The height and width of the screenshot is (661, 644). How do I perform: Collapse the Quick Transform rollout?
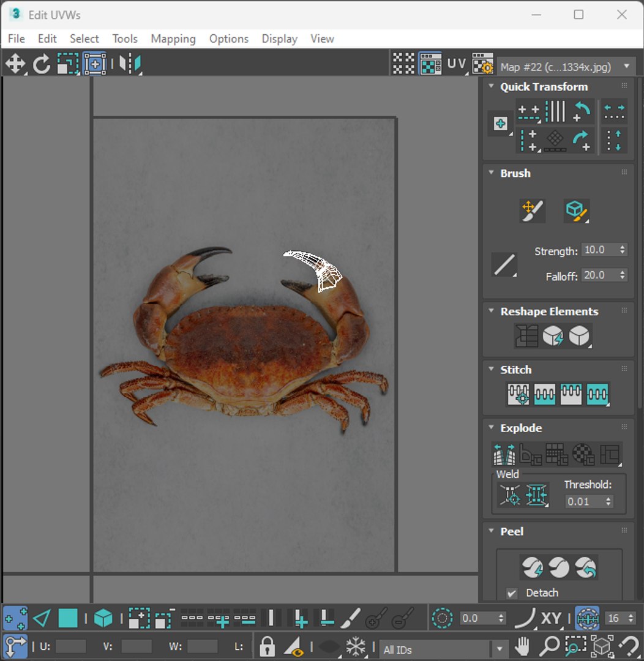492,86
